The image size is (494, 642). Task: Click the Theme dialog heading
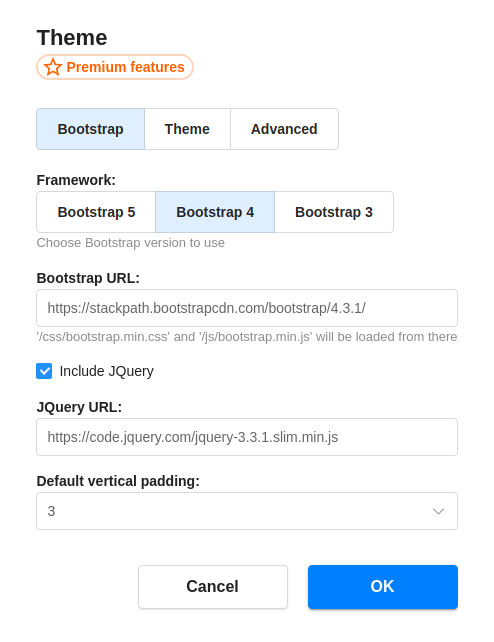pos(72,38)
